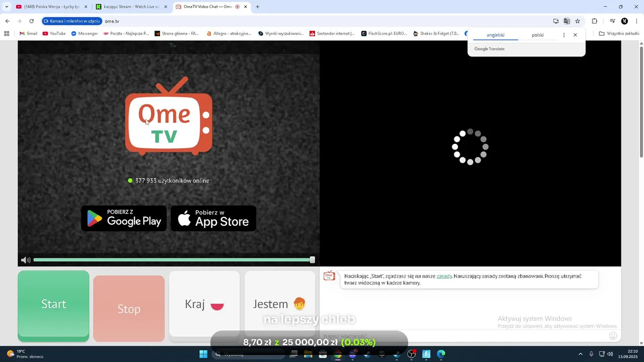Open the Allegro bookmark
The width and height of the screenshot is (644, 362).
coord(229,34)
